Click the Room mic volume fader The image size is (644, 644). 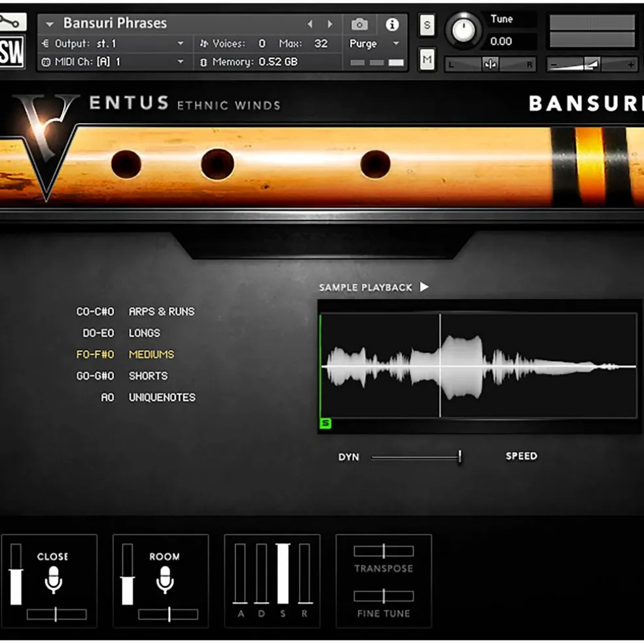[x=128, y=574]
